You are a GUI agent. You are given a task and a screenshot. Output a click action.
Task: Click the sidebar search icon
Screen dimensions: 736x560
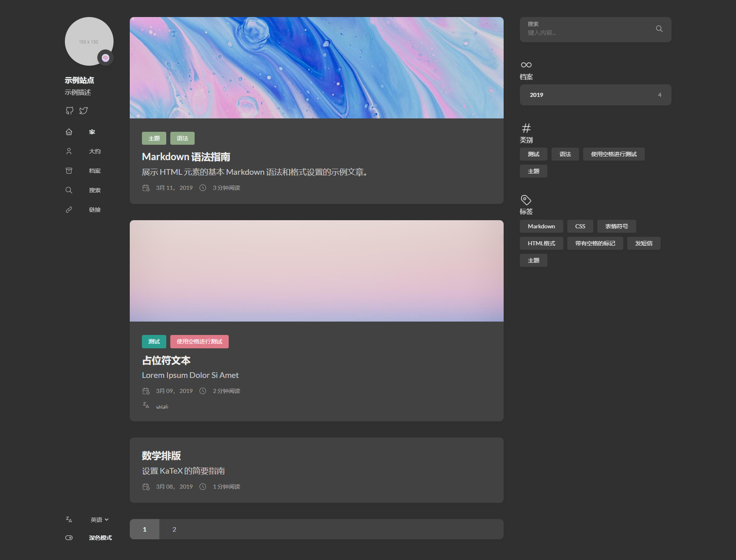click(x=69, y=190)
